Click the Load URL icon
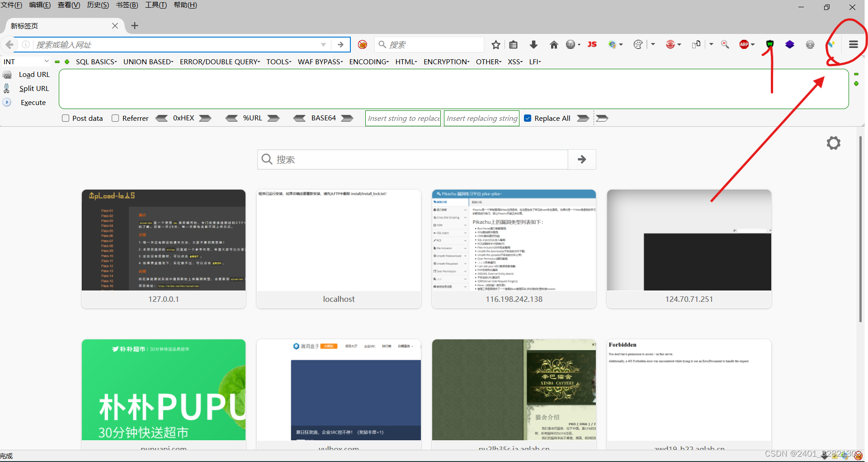Screen dimensions: 868x462 tap(7, 75)
